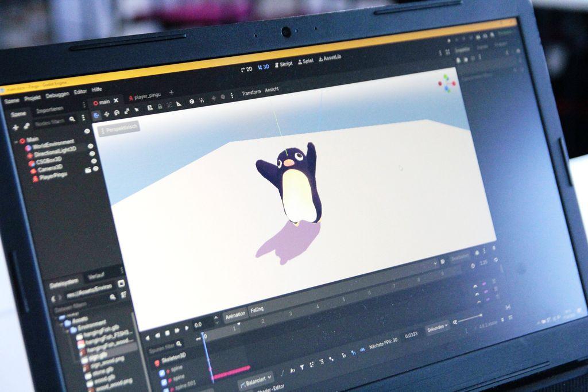Toggle the use local space cube icon
This screenshot has height=392, width=588.
point(192,102)
